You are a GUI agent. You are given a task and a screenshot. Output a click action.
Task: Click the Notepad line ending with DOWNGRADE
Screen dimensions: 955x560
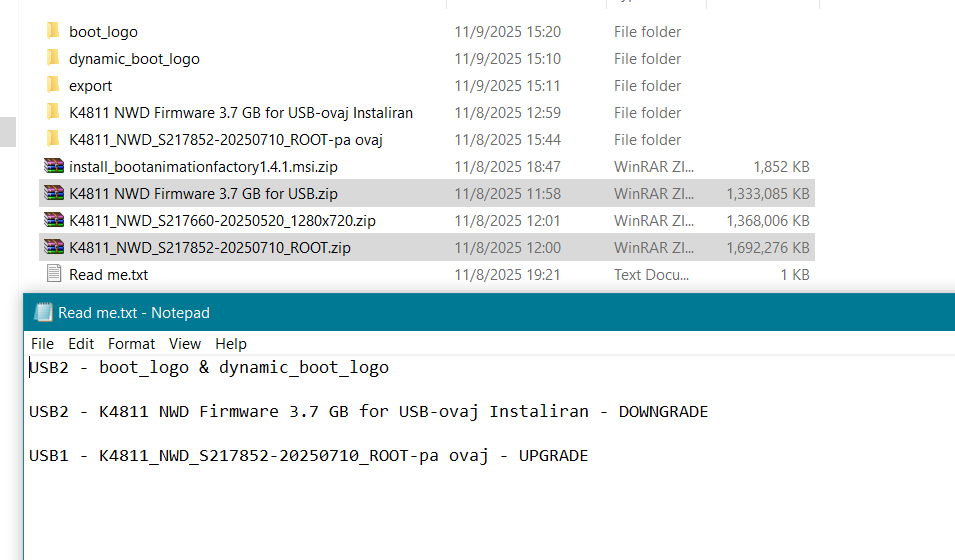coord(368,412)
